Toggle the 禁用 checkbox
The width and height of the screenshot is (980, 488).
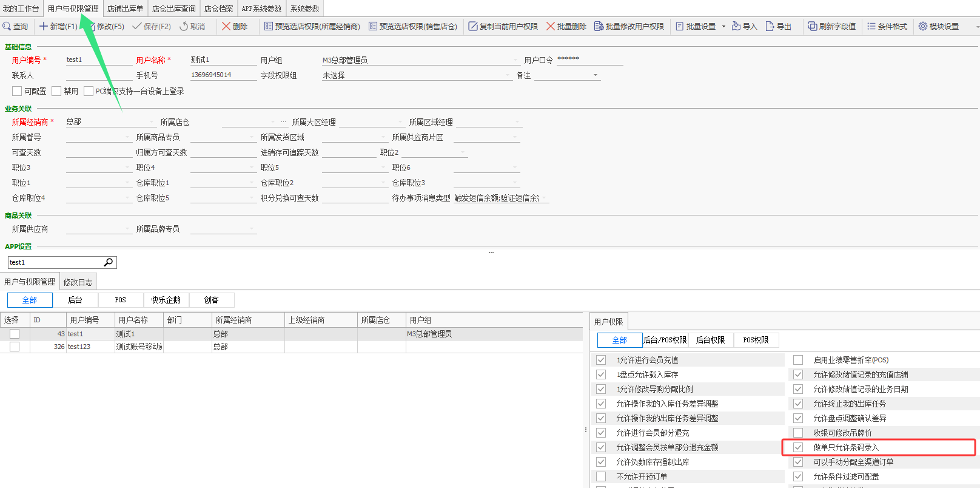point(56,91)
